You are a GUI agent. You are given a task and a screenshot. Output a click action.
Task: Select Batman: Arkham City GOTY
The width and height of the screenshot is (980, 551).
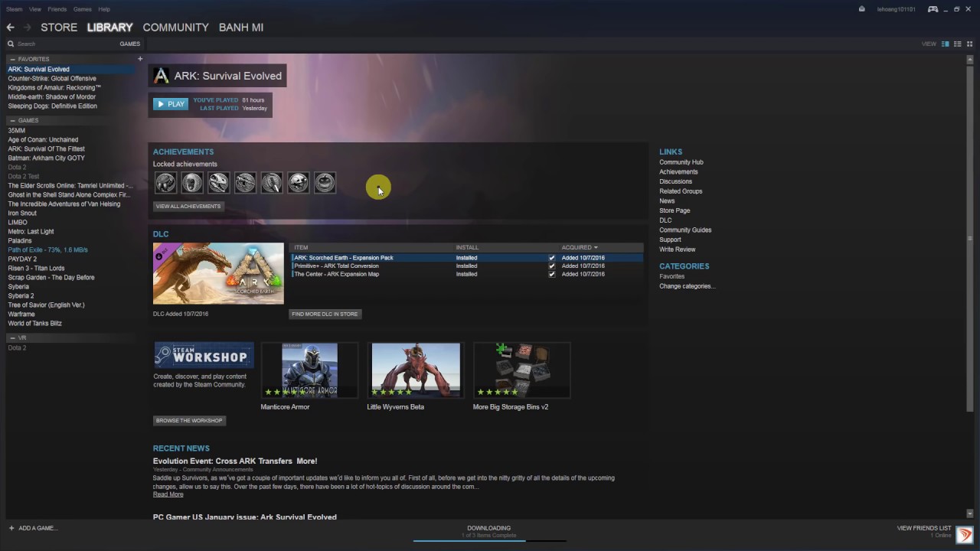46,158
